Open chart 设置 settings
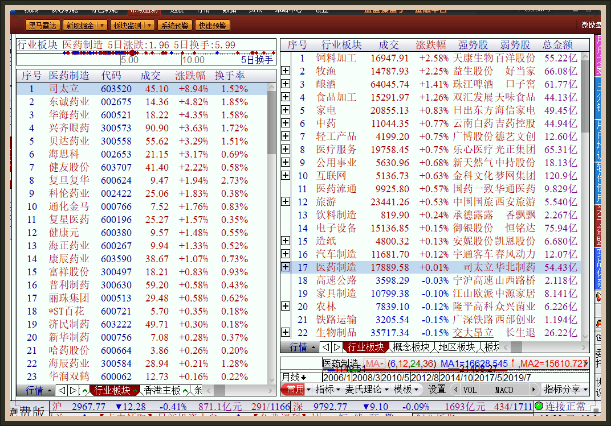The height and width of the screenshot is (426, 611). click(436, 389)
